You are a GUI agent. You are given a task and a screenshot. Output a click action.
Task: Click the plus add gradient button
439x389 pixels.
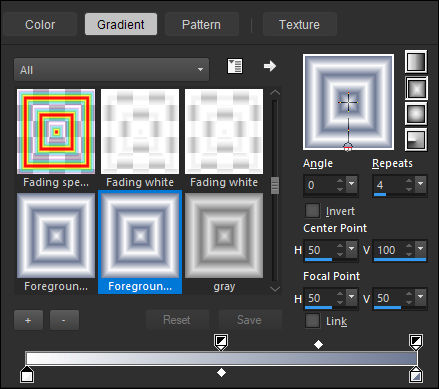[28, 320]
